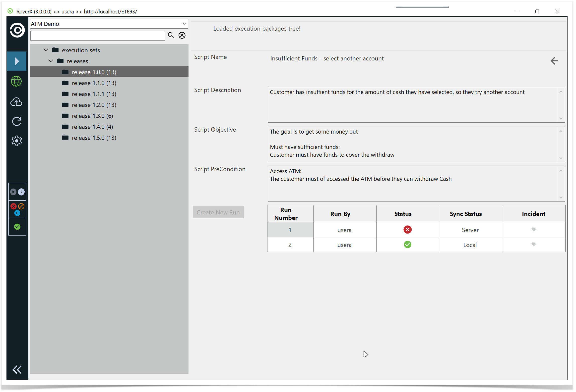Clear search with circled X icon
This screenshot has height=392, width=576.
(182, 35)
